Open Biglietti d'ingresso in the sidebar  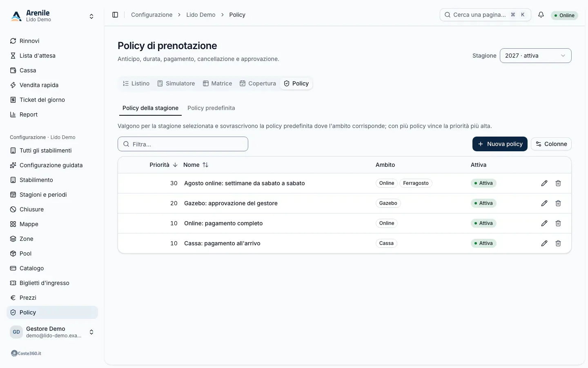point(52,283)
